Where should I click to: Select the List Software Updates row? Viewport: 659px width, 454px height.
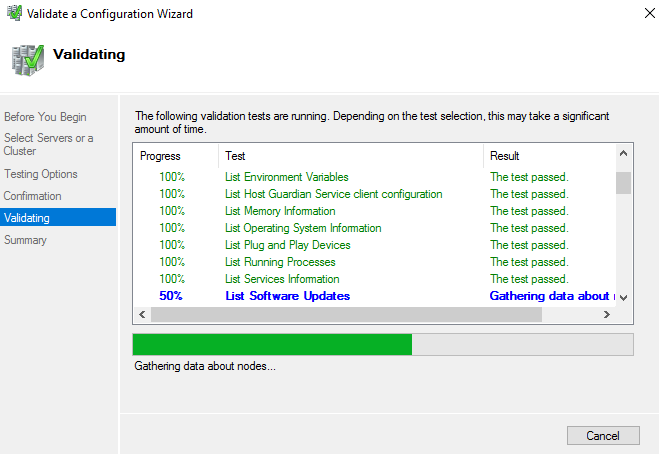click(x=288, y=296)
